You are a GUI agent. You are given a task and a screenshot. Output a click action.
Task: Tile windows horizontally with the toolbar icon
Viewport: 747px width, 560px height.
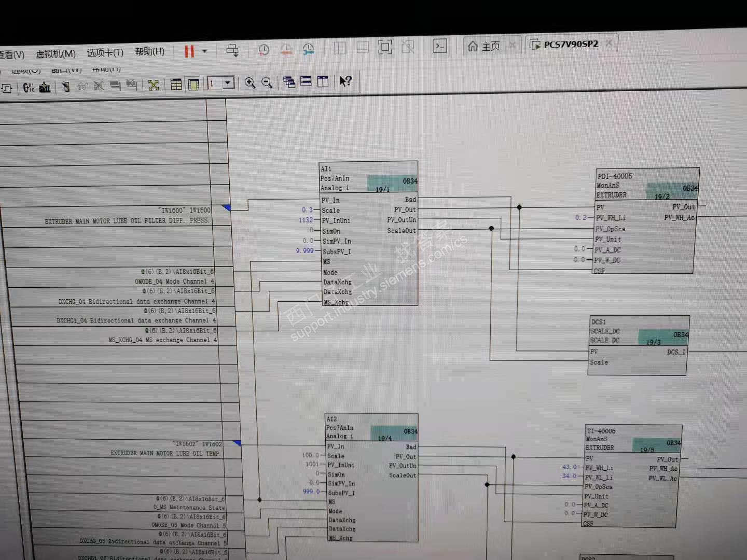point(306,81)
